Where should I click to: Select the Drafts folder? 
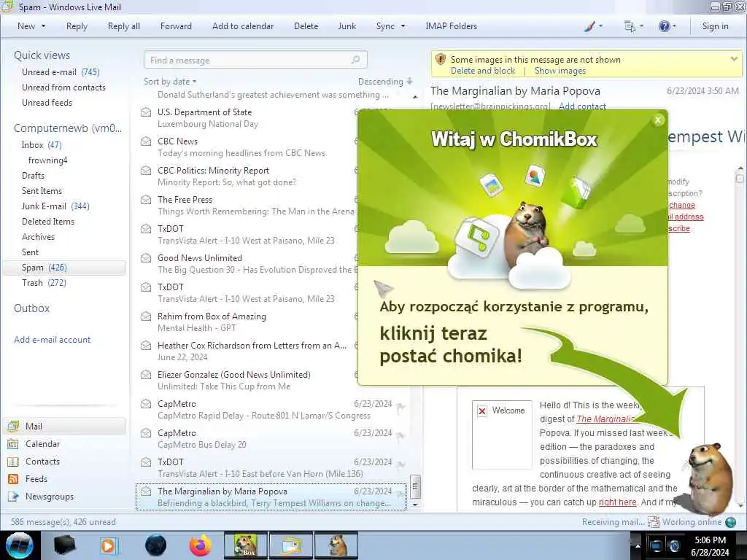pyautogui.click(x=33, y=175)
